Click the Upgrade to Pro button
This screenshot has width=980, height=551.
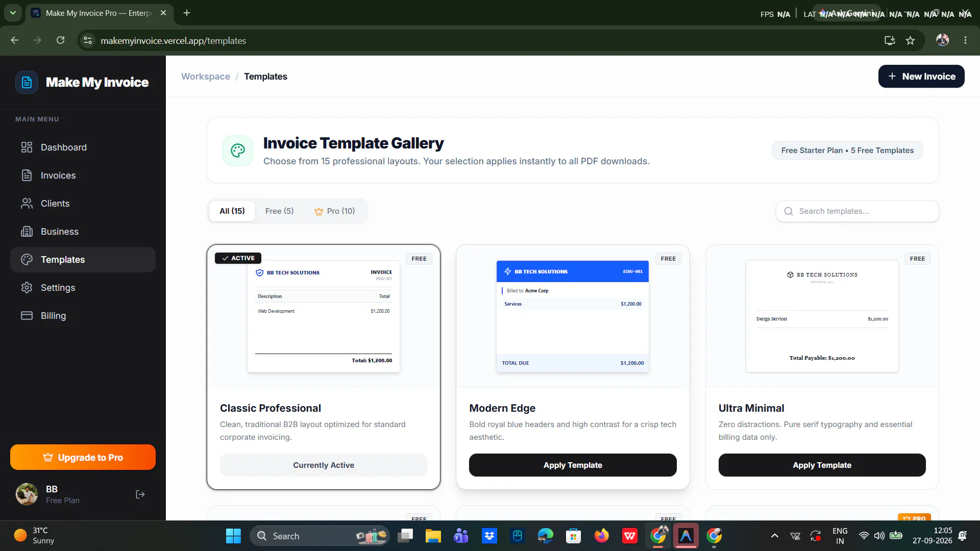[x=83, y=457]
